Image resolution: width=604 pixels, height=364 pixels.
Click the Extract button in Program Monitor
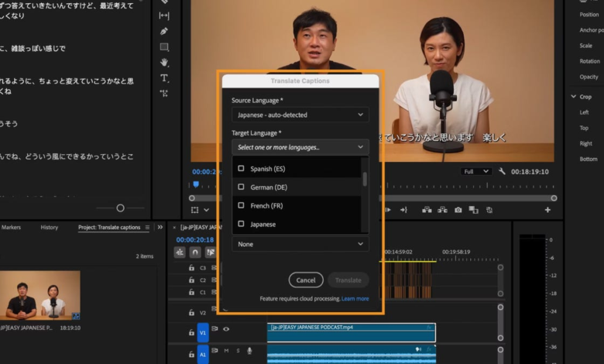(442, 210)
